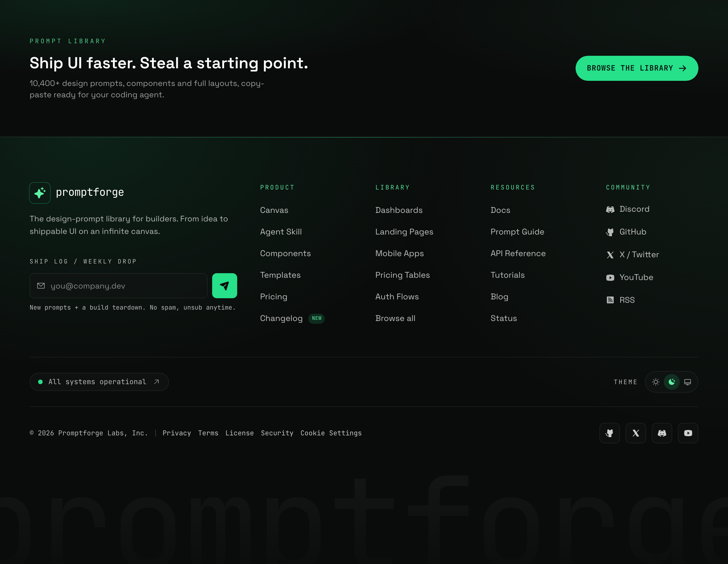Open Pricing link in Product column

click(x=274, y=297)
